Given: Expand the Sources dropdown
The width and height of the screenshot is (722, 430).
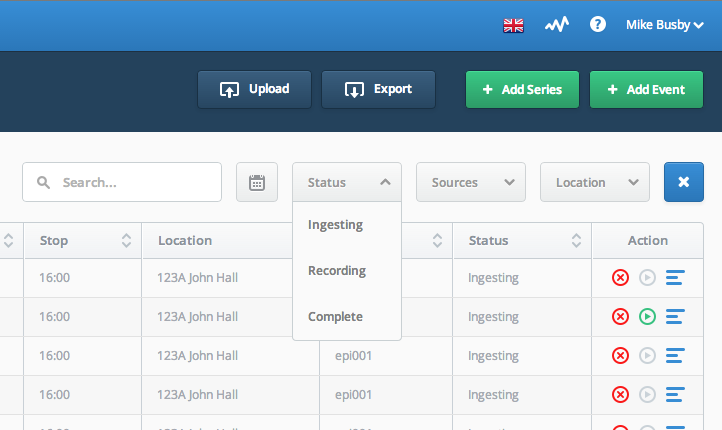Looking at the screenshot, I should click(470, 182).
